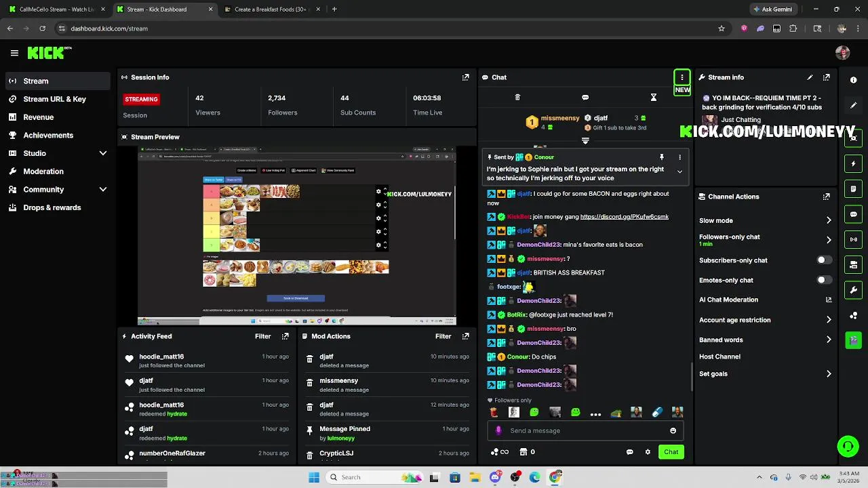The image size is (868, 488).
Task: Open the hamburger menu beside the Kick logo
Action: tap(14, 53)
